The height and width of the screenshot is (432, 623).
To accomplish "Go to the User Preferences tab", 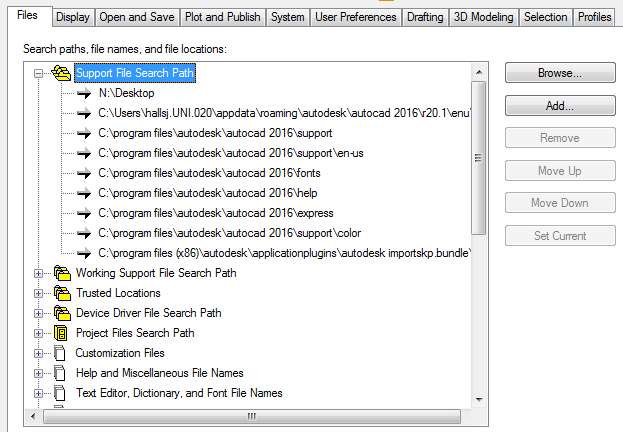I will click(355, 17).
